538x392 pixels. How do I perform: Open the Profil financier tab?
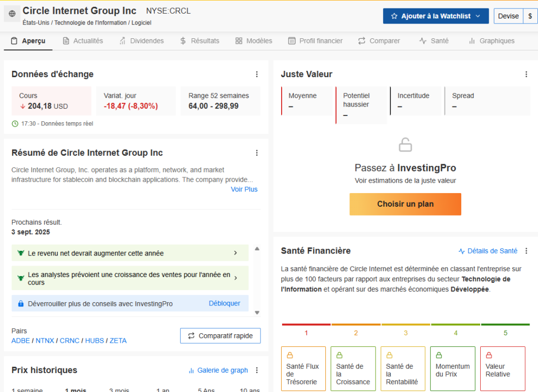click(x=315, y=41)
